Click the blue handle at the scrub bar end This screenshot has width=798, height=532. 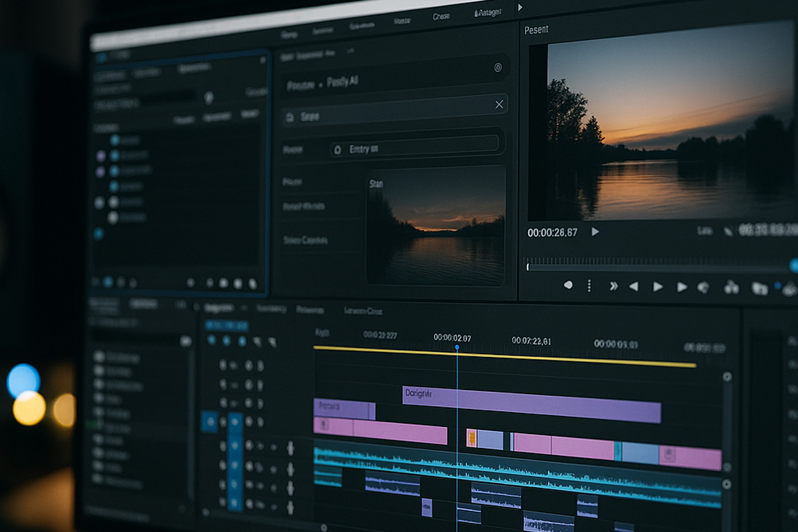tap(794, 265)
